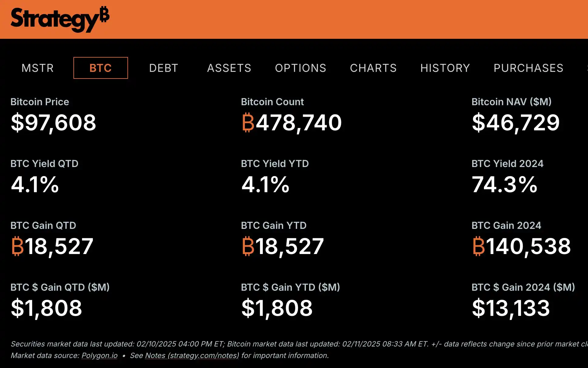This screenshot has height=368, width=588.
Task: Follow the Polygon.io data source link
Action: [100, 355]
